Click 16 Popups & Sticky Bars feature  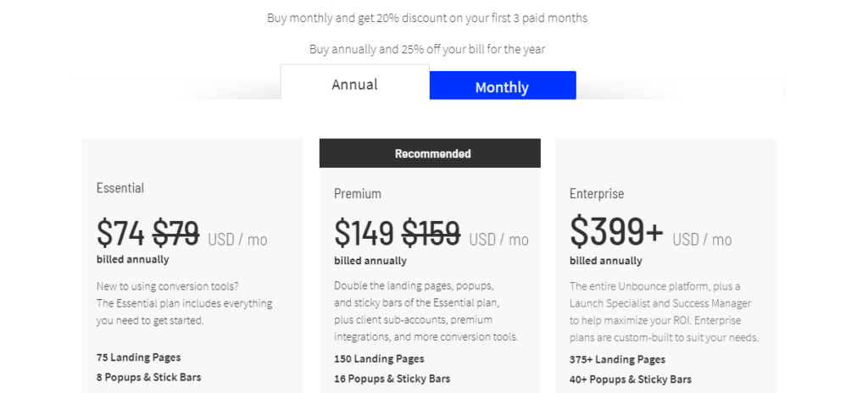392,379
